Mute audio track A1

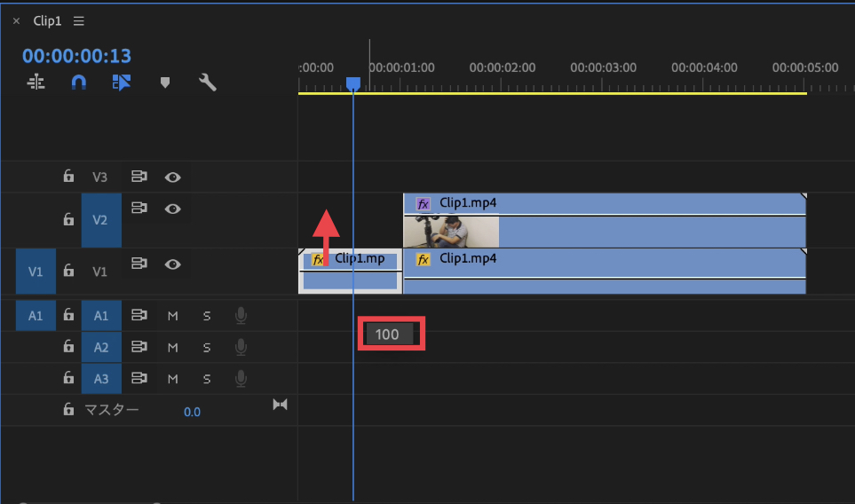coord(173,315)
